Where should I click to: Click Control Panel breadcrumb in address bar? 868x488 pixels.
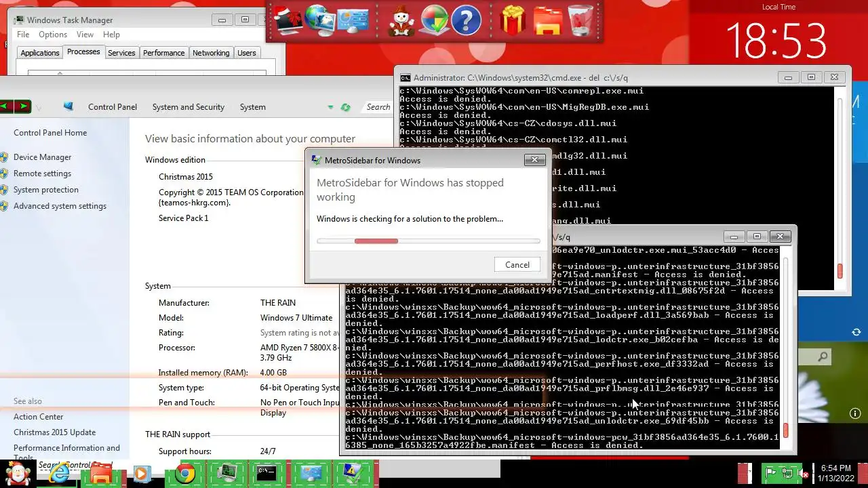point(113,107)
